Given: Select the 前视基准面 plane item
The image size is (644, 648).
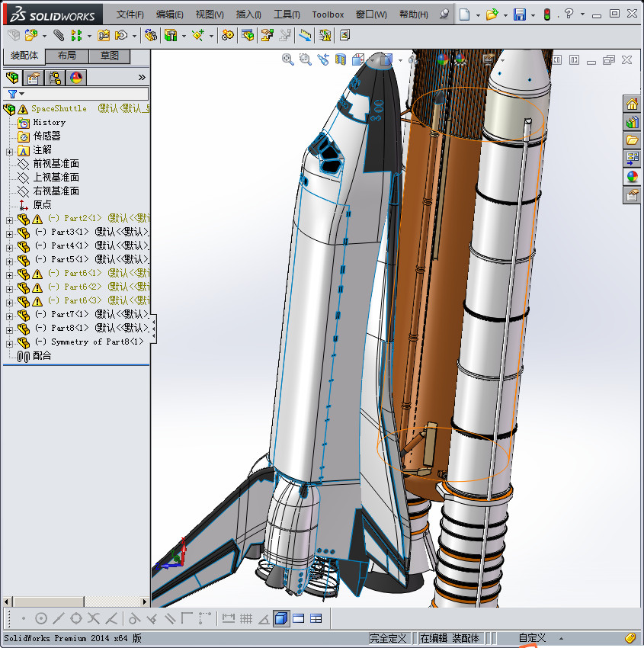Looking at the screenshot, I should [x=56, y=164].
